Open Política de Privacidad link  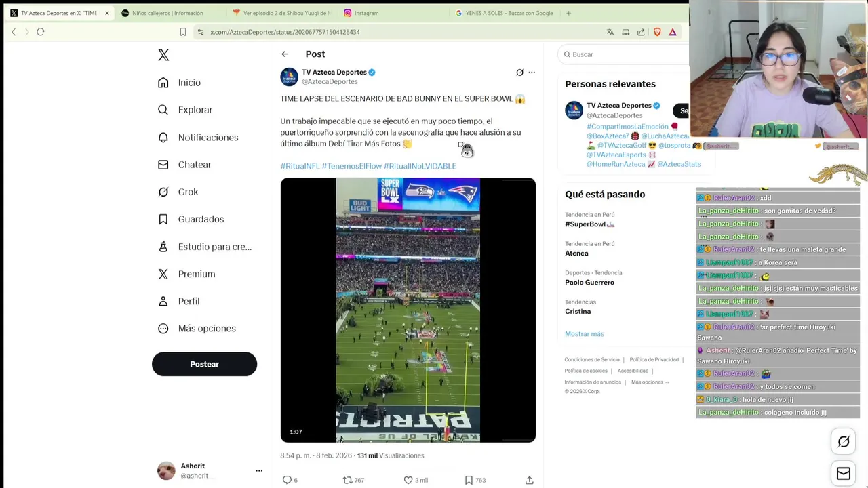[654, 360]
